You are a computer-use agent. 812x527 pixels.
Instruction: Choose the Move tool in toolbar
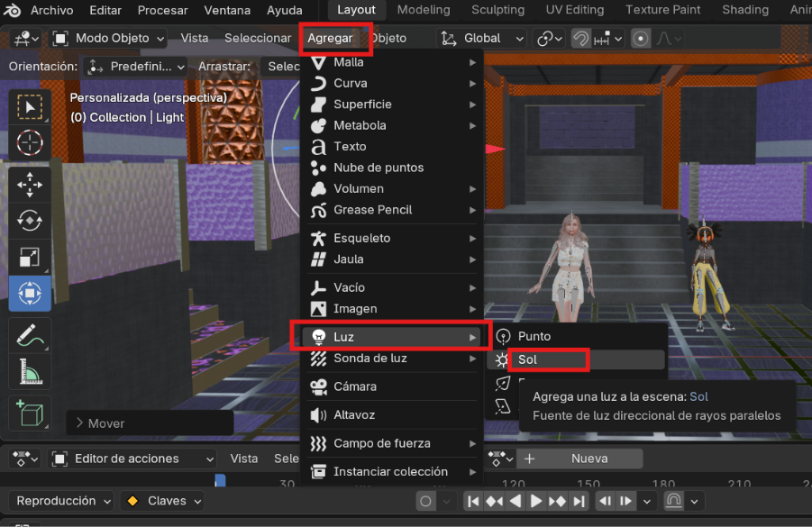[30, 185]
